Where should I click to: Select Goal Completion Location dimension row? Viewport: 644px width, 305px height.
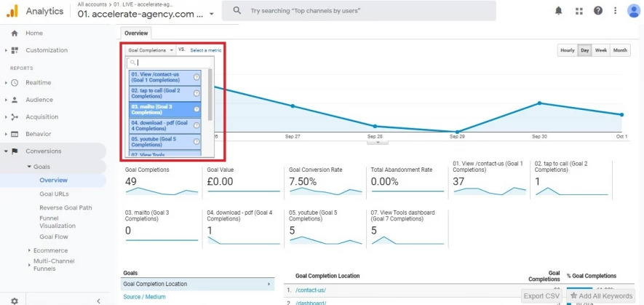(x=197, y=284)
